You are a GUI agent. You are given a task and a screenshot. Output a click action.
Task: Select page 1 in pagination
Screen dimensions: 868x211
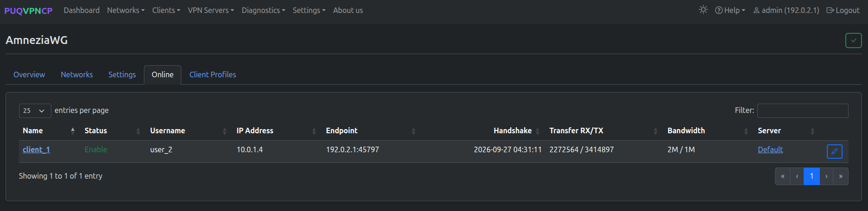(812, 176)
